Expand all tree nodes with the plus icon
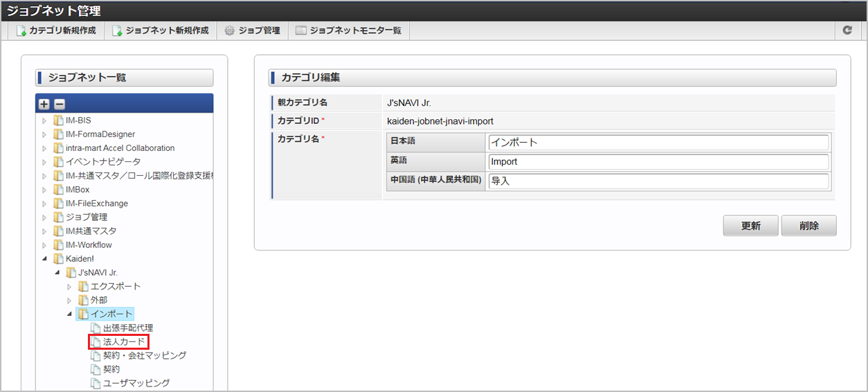 pyautogui.click(x=44, y=104)
